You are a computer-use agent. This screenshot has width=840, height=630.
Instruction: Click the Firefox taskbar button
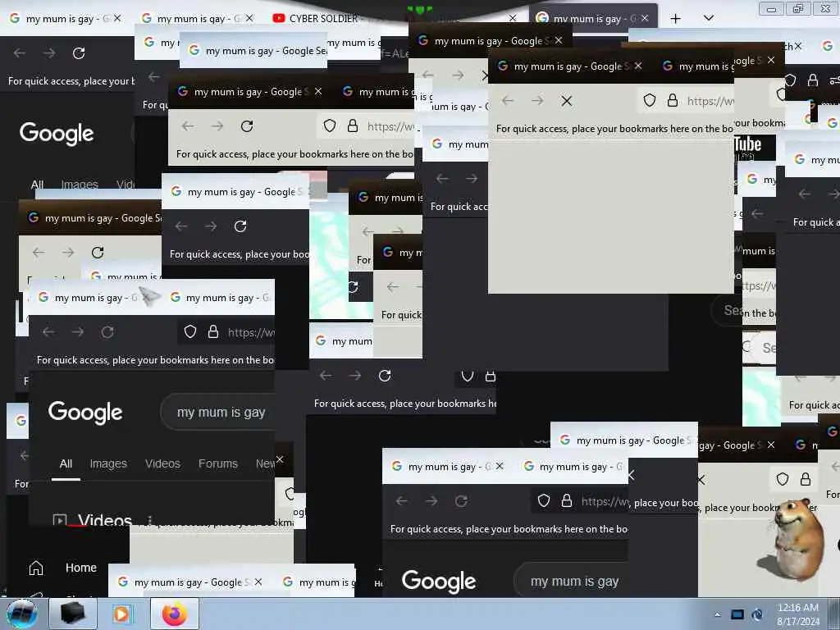pyautogui.click(x=174, y=614)
